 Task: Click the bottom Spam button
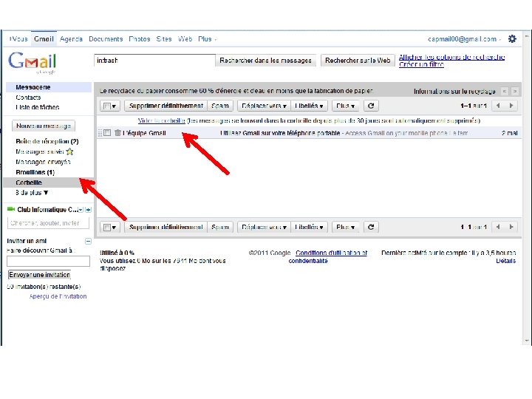(x=220, y=227)
